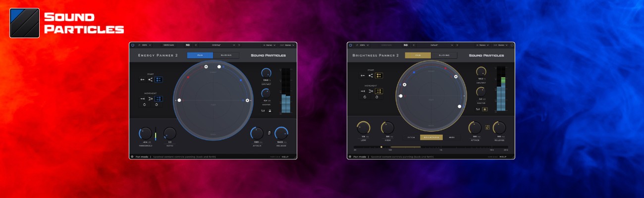Go to previous preset in Energy Panner
Image resolution: width=644 pixels, height=198 pixels.
196,45
